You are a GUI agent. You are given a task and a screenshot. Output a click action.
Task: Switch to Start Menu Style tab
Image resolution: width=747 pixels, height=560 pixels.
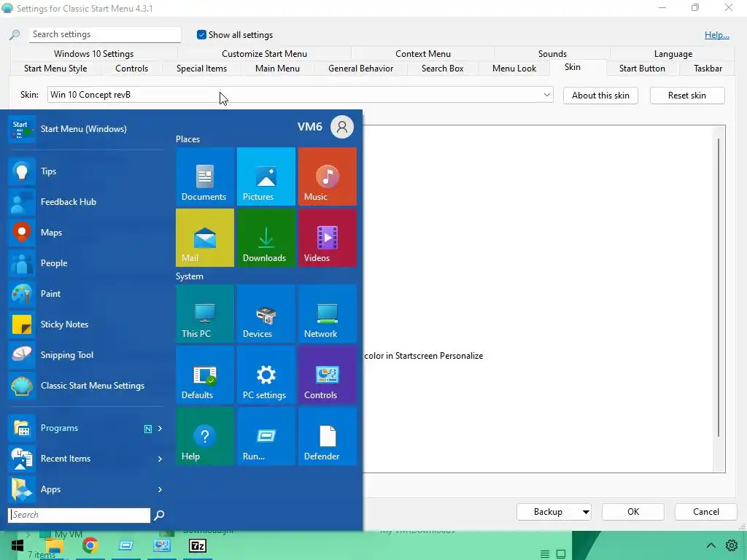coord(55,69)
